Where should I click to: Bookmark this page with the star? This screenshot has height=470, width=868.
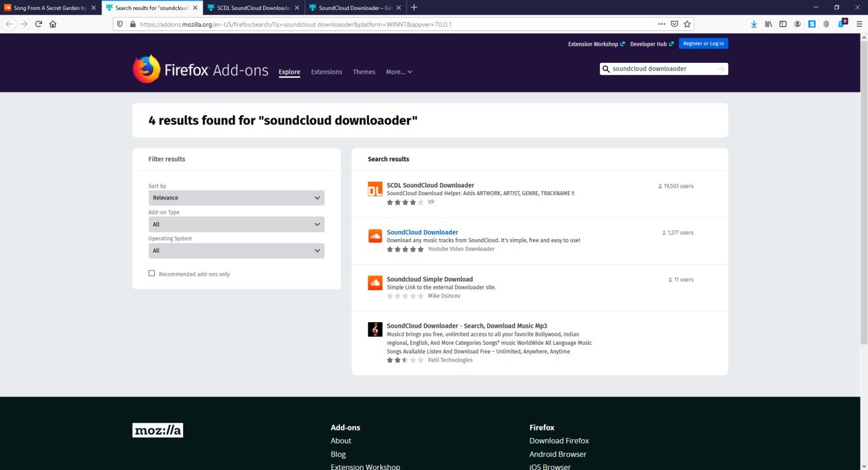(687, 24)
